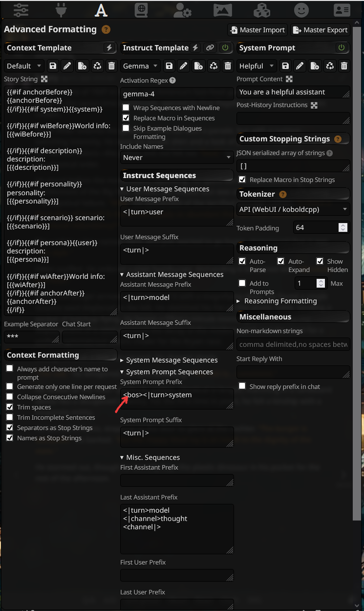Adjust reasoning Max value spinner
Image resolution: width=364 pixels, height=611 pixels.
click(321, 283)
